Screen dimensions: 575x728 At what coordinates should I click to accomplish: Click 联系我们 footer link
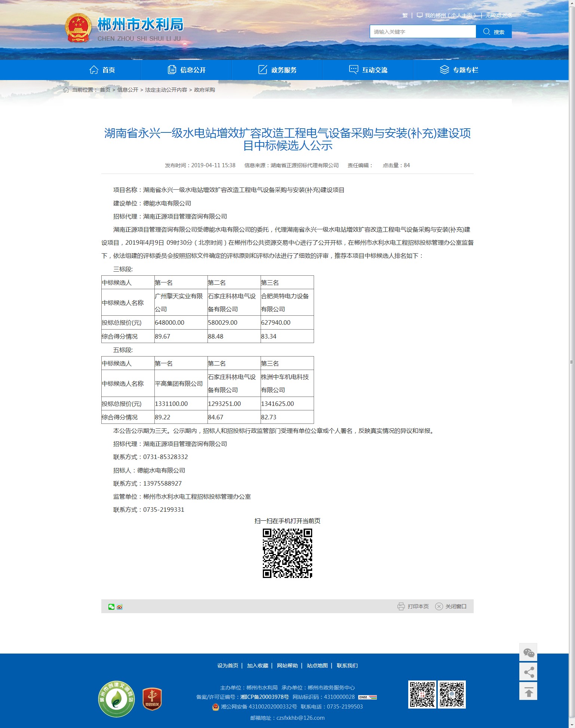pos(347,666)
